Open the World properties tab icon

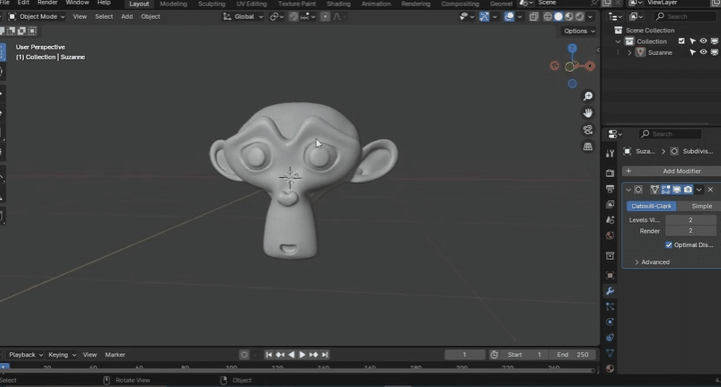click(x=610, y=235)
